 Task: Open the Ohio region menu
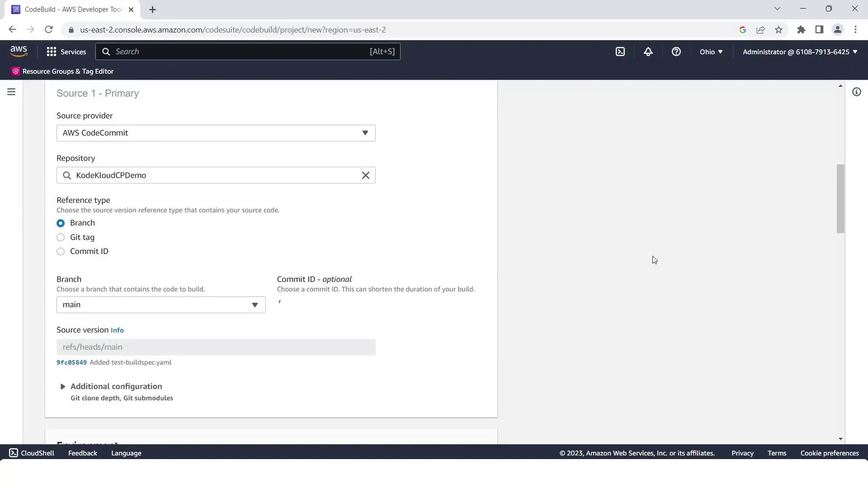coord(711,52)
